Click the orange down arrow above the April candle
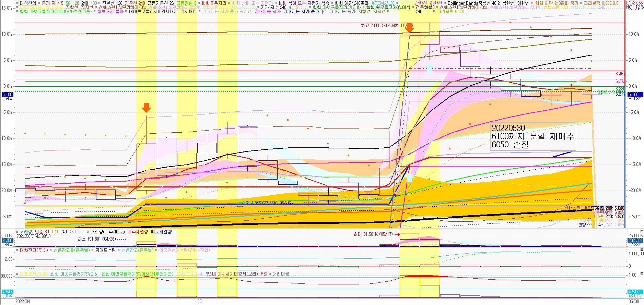The width and height of the screenshot is (644, 305). point(146,108)
